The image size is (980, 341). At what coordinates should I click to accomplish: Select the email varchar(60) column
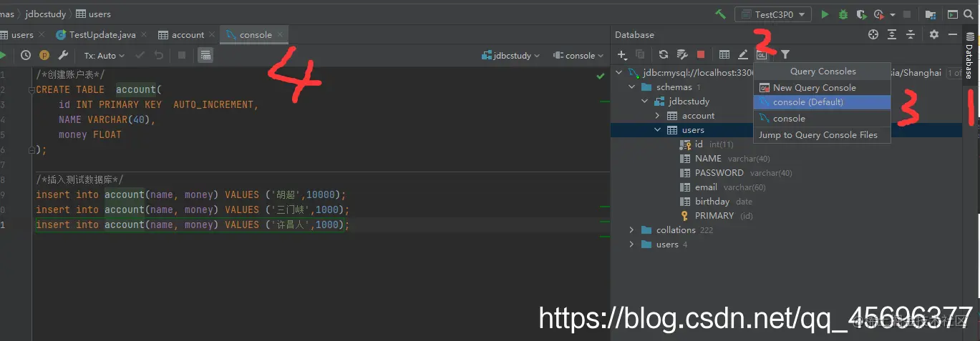[722, 187]
